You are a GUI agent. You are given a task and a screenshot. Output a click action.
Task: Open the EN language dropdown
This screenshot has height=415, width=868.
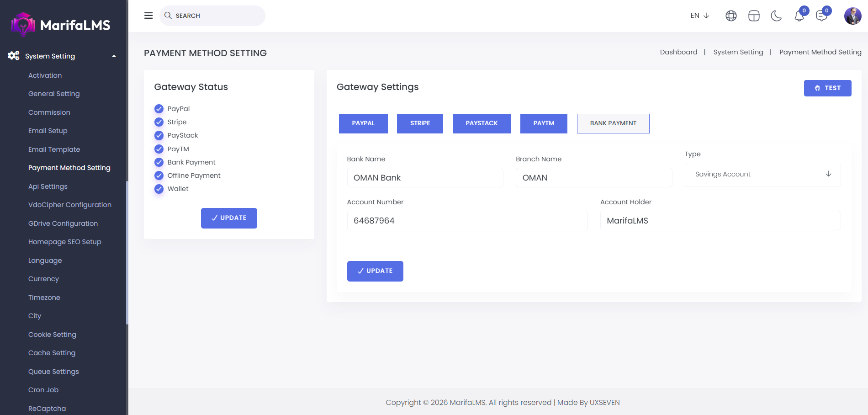coord(699,16)
